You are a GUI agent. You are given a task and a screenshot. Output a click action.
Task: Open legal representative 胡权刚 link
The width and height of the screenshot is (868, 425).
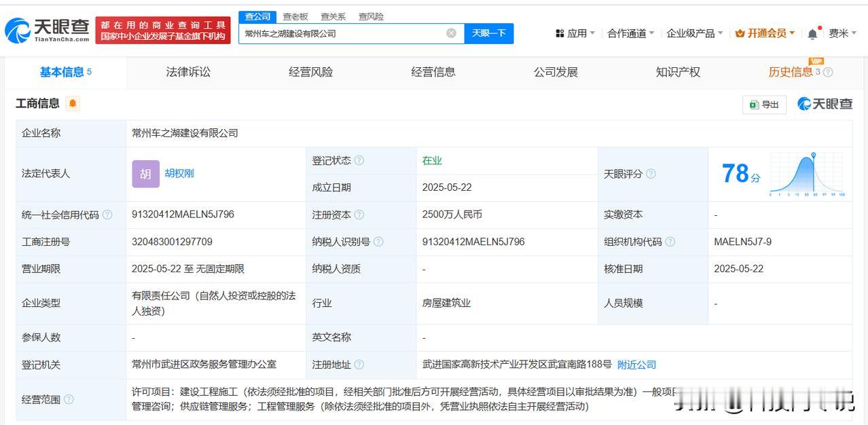point(179,173)
